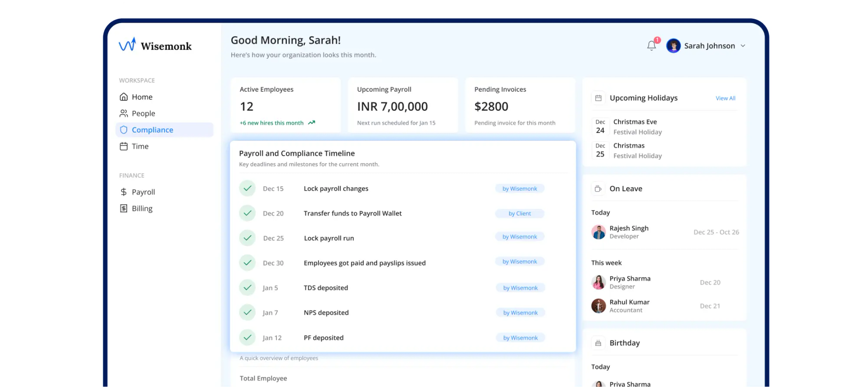Click the 'by Client' tag
The width and height of the screenshot is (868, 387).
(520, 213)
